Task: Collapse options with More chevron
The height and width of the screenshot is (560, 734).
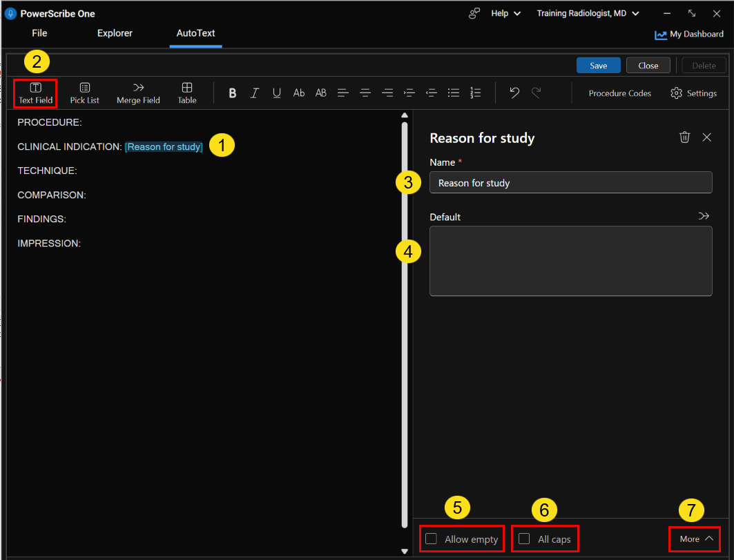Action: 697,539
